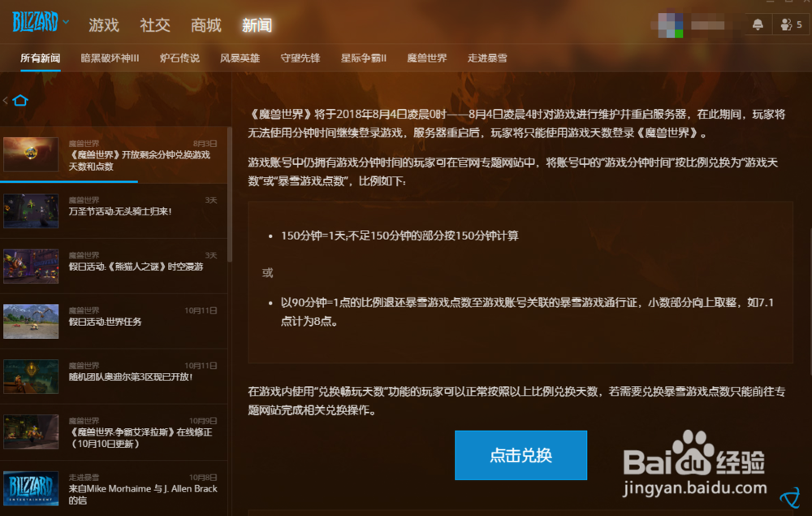Click Blizzard Entertainment thumbnail in news list

(31, 488)
